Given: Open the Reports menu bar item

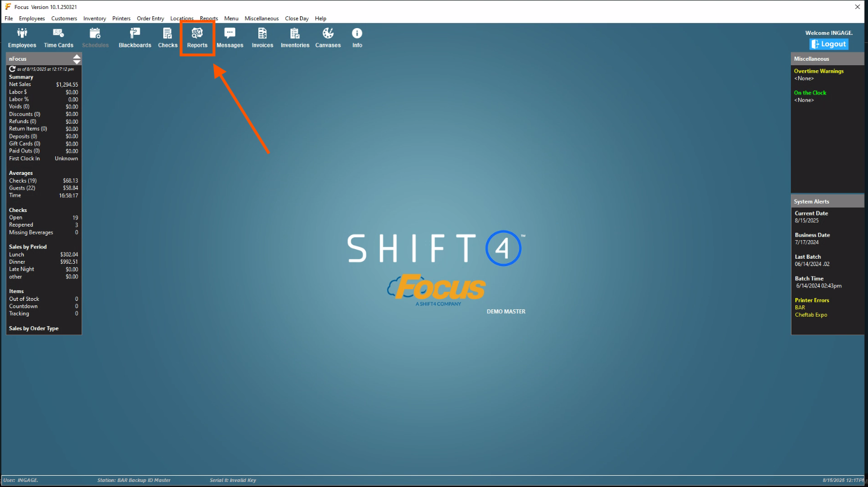Looking at the screenshot, I should [209, 19].
